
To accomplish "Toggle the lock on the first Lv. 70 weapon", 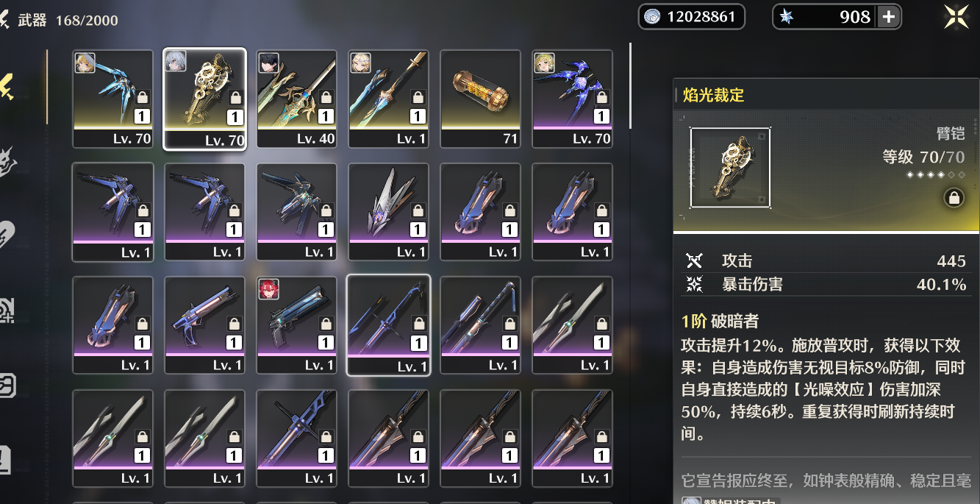I will pos(143,97).
